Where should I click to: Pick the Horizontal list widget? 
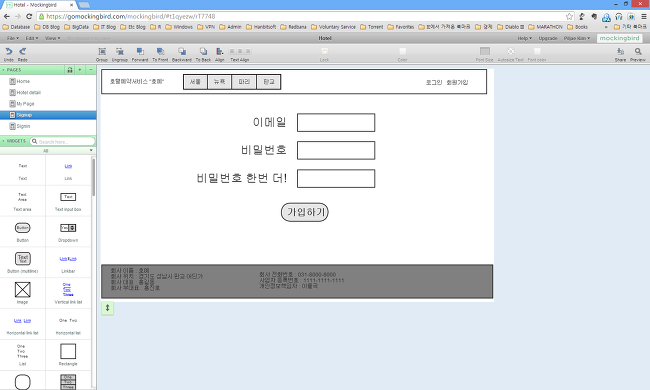(68, 325)
